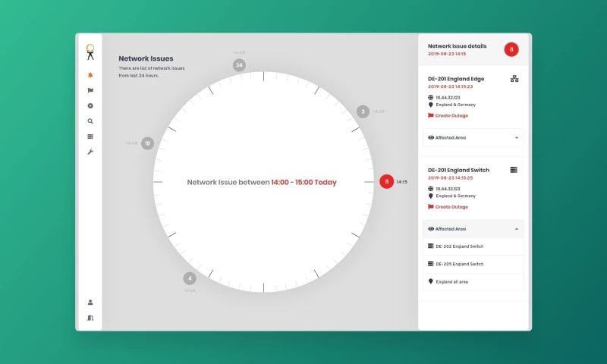Click server icon beside DE-201 England Switch
Viewport: 607px width, 364px height.
pos(514,170)
